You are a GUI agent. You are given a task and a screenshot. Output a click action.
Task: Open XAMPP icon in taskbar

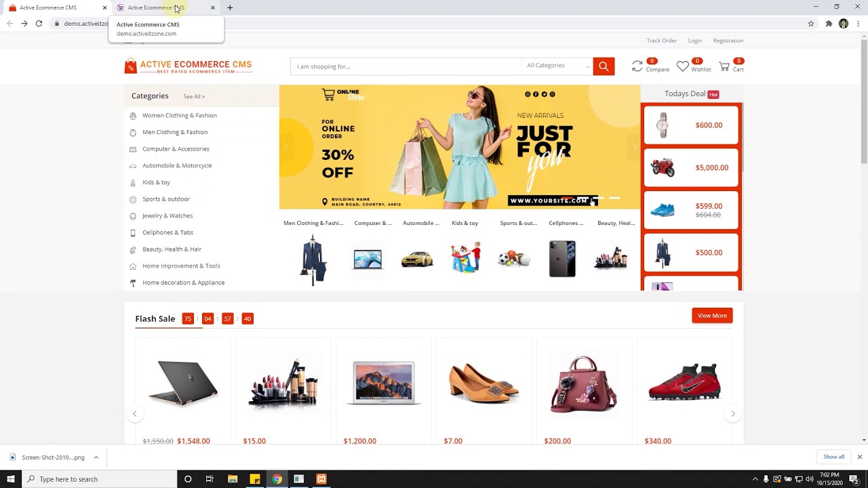click(321, 479)
